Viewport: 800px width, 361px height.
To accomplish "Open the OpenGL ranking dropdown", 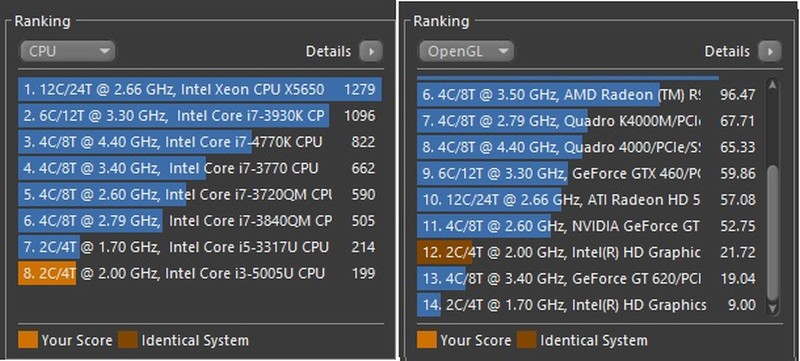I will tap(466, 51).
